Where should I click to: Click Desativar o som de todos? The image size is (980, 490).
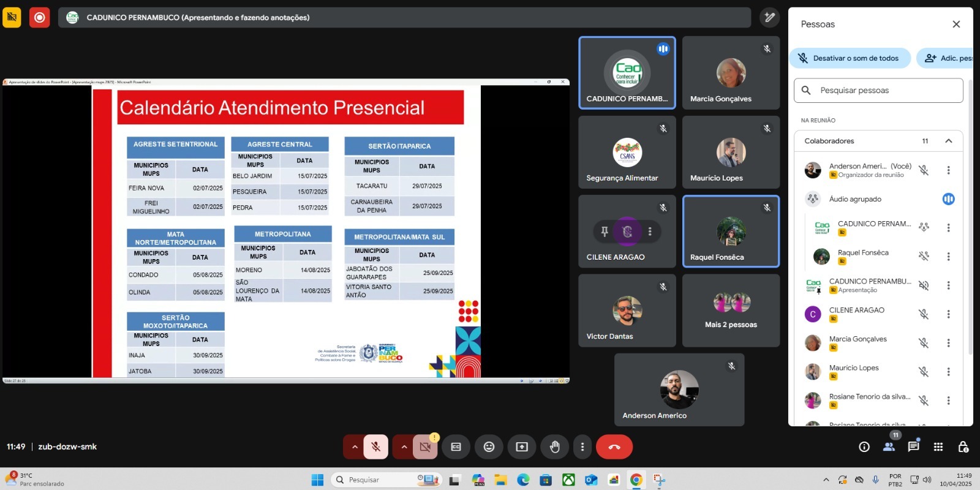[850, 58]
